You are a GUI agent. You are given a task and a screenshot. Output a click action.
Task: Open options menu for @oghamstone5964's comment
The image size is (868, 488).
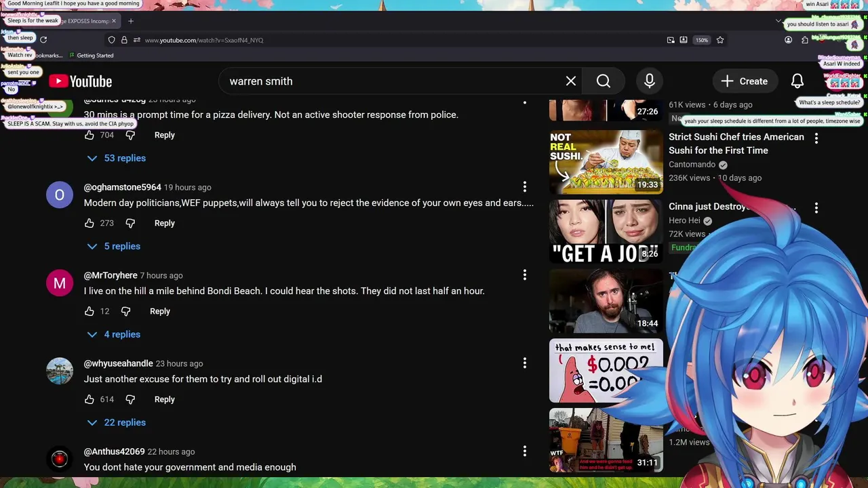pyautogui.click(x=524, y=186)
